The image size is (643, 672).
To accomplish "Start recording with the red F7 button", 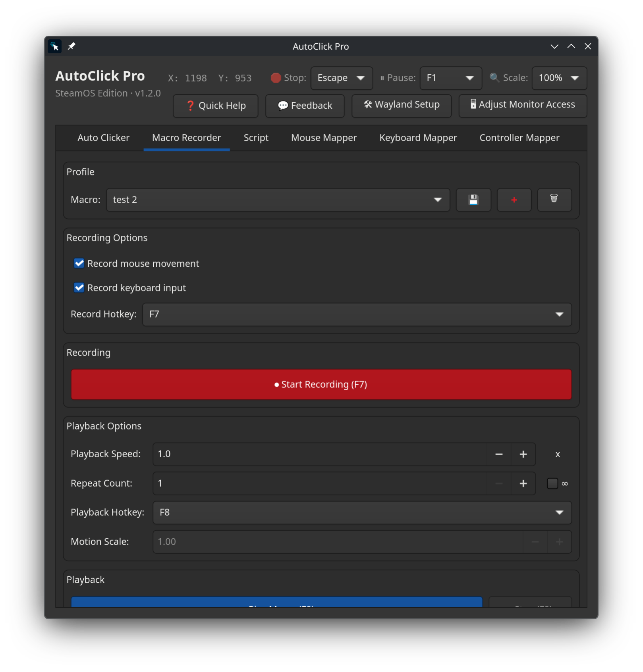I will [321, 384].
